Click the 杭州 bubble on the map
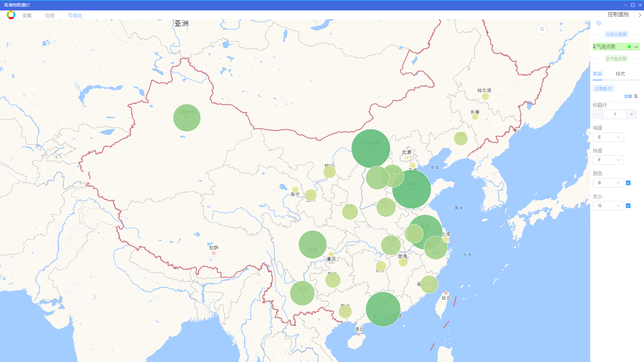The height and width of the screenshot is (362, 644). [x=436, y=248]
